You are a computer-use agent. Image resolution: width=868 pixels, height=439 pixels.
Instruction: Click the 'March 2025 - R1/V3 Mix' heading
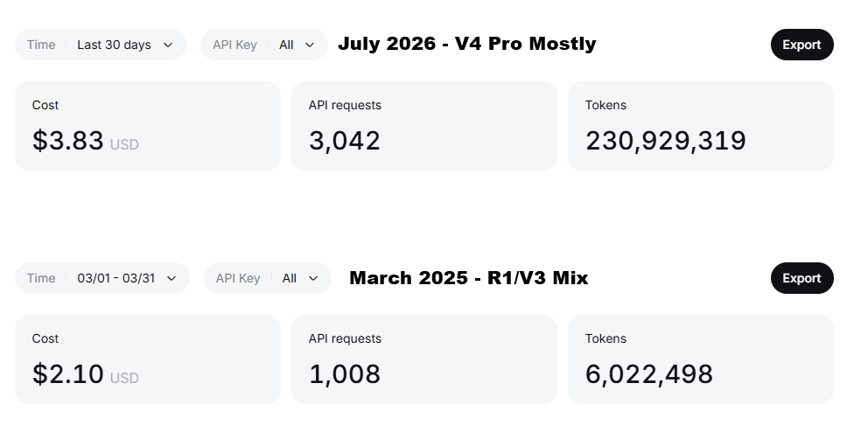click(x=469, y=277)
